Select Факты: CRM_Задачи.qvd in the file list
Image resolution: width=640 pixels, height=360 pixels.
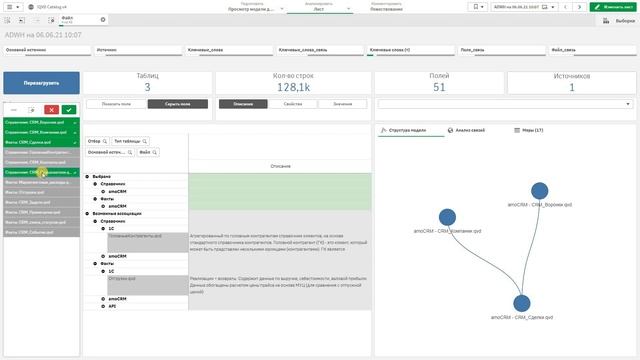click(41, 202)
